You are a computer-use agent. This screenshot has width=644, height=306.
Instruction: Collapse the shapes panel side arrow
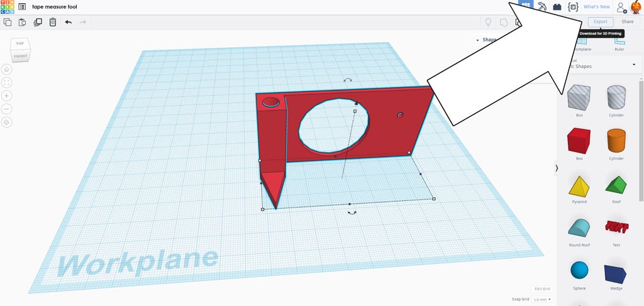click(557, 168)
